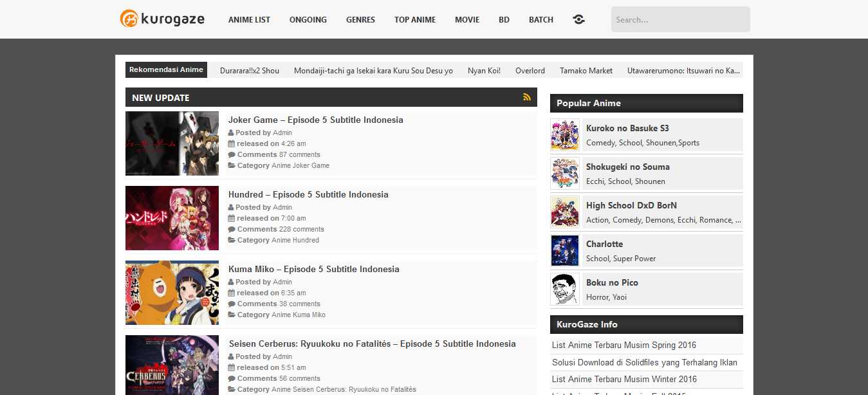Click Popular Anime section header
Screen dimensions: 868x395
click(x=647, y=103)
